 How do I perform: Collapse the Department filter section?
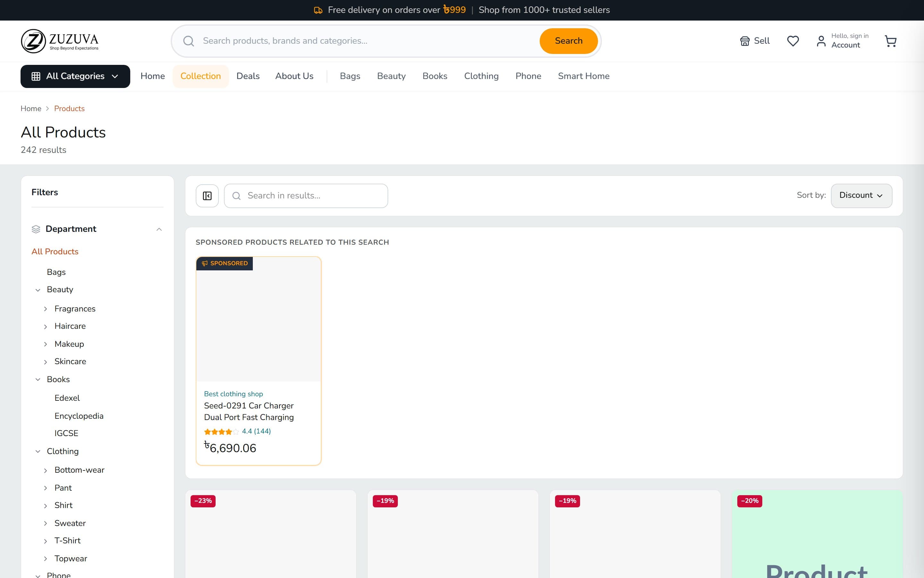(x=159, y=229)
